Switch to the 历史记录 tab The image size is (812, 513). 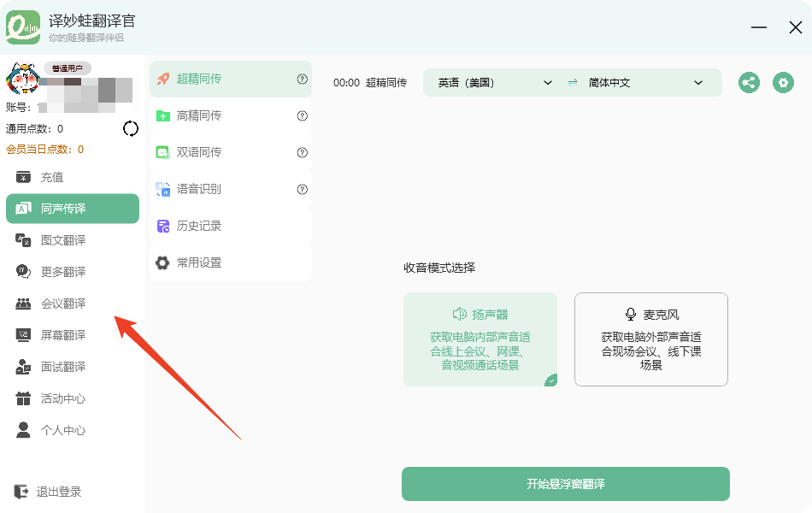(x=198, y=227)
